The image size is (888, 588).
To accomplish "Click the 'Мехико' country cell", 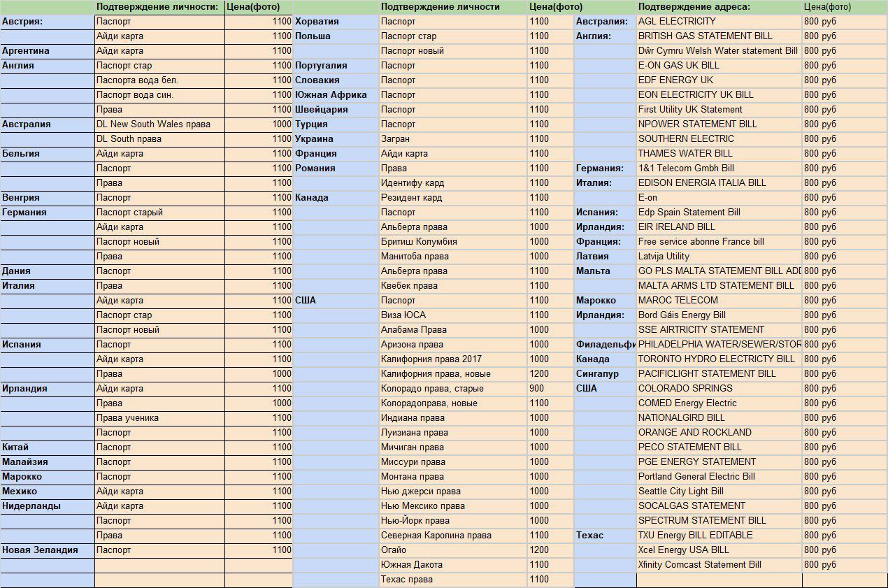I will (47, 492).
